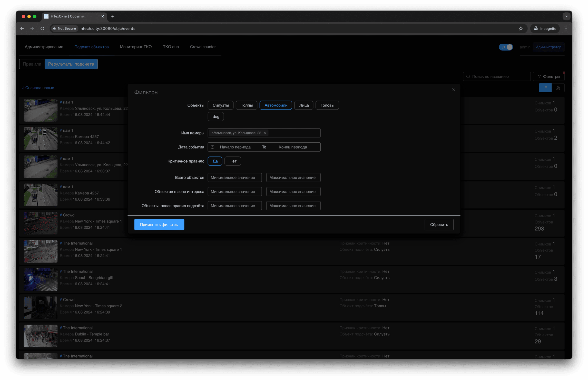Viewport: 588px width, 380px height.
Task: Open Chrome three-dot menu
Action: (x=566, y=28)
